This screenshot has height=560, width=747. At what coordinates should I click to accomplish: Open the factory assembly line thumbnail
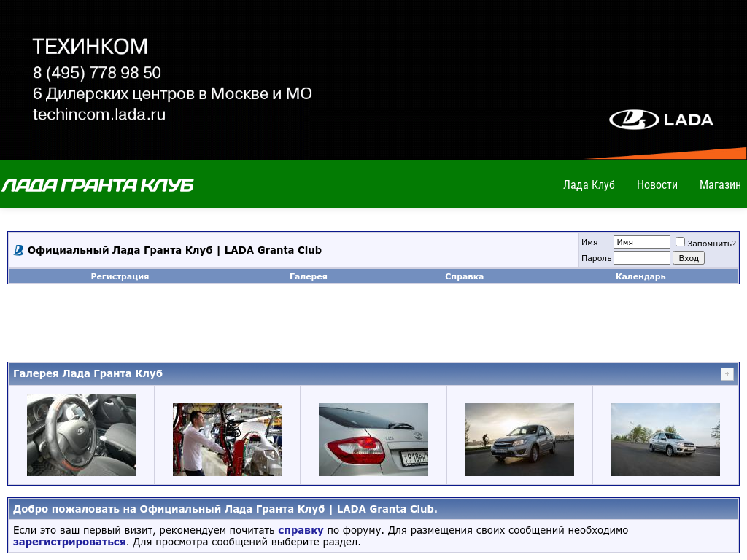[x=228, y=440]
